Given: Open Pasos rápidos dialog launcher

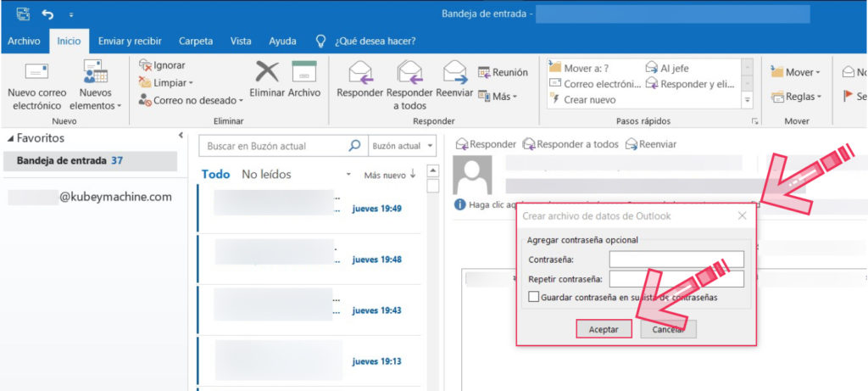Looking at the screenshot, I should point(754,121).
